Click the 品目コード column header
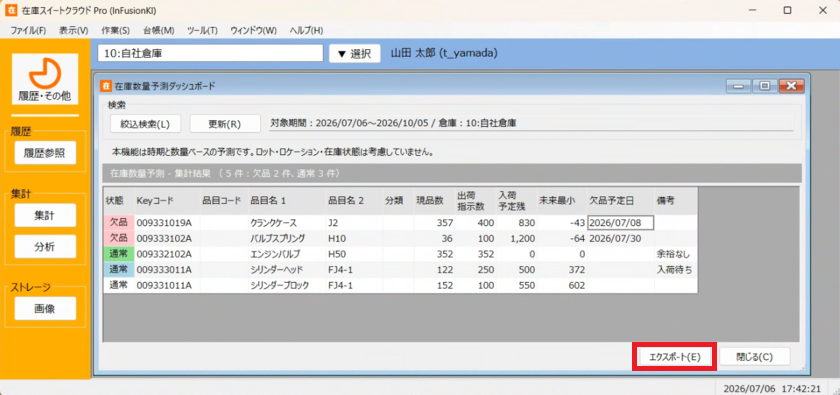Viewport: 840px width, 395px height. tap(224, 201)
